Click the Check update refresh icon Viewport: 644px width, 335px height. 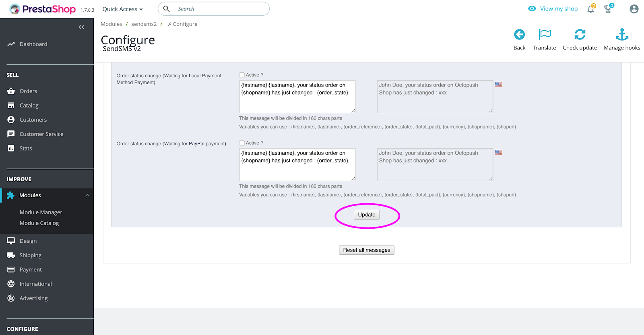click(580, 35)
